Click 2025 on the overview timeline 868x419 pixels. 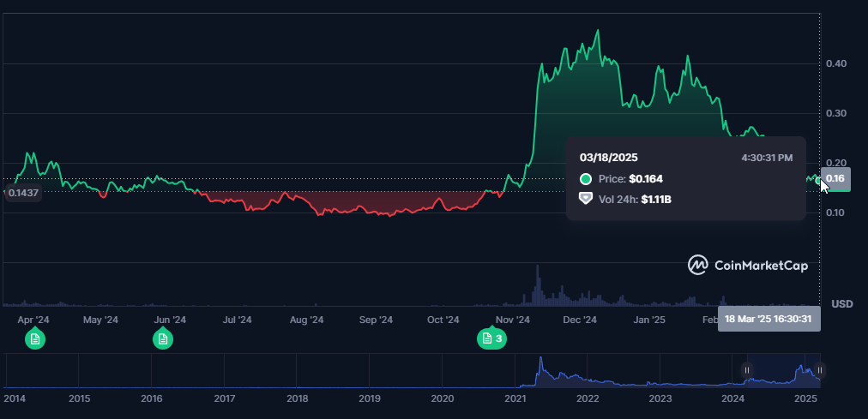coord(805,398)
